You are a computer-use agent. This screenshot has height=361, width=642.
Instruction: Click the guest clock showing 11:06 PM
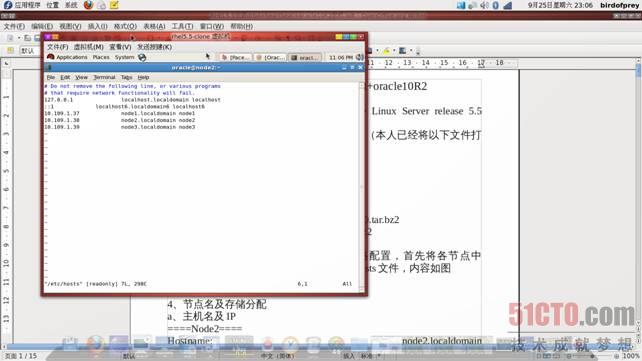coord(341,58)
